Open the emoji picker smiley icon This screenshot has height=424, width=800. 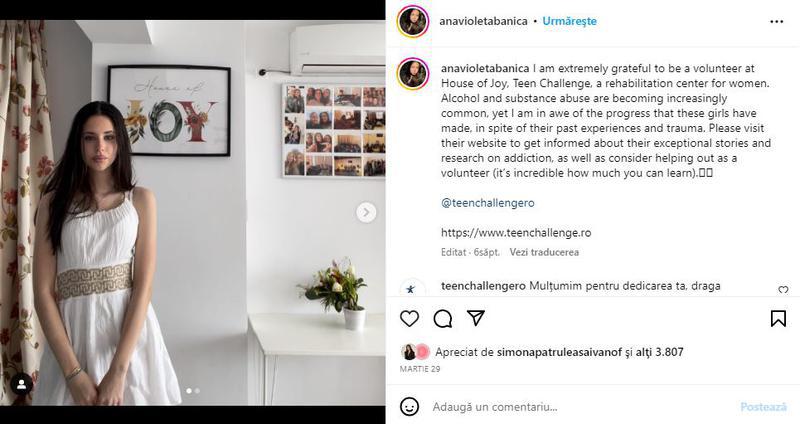click(x=409, y=407)
